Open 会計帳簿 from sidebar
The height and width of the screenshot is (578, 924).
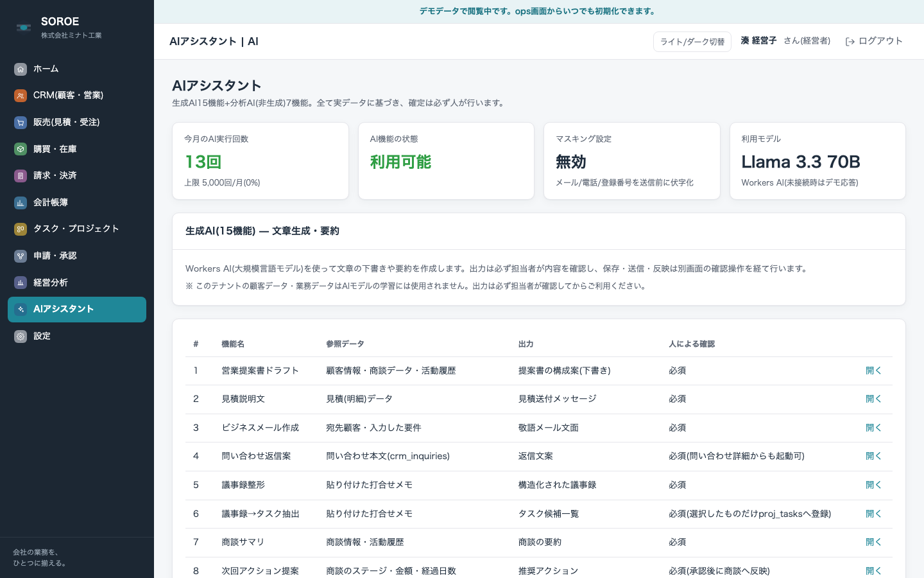click(x=77, y=202)
